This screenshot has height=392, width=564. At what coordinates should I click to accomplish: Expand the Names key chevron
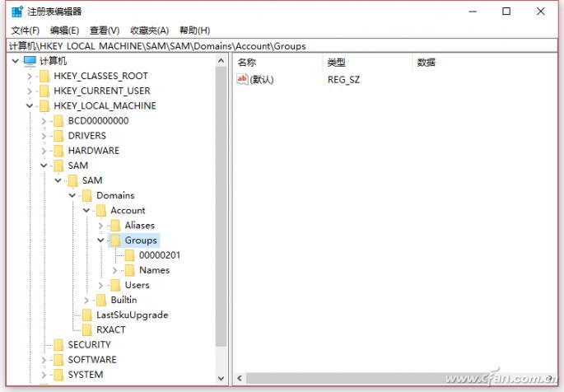point(115,270)
